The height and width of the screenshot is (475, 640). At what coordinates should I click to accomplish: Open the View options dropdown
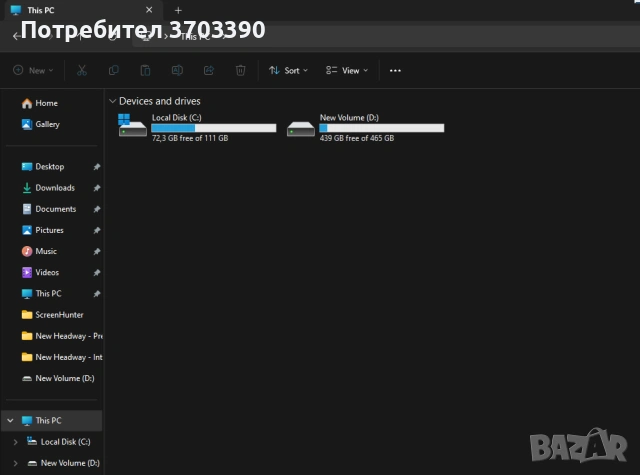tap(347, 71)
